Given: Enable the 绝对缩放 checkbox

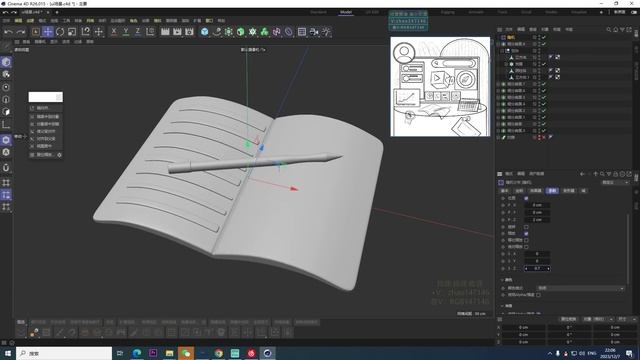Looking at the screenshot, I should click(526, 247).
